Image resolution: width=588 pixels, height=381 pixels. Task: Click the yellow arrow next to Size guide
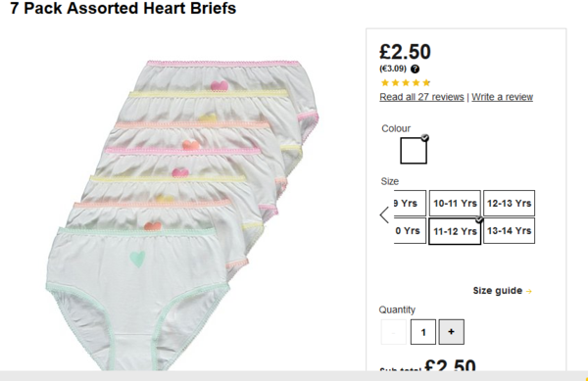click(529, 291)
